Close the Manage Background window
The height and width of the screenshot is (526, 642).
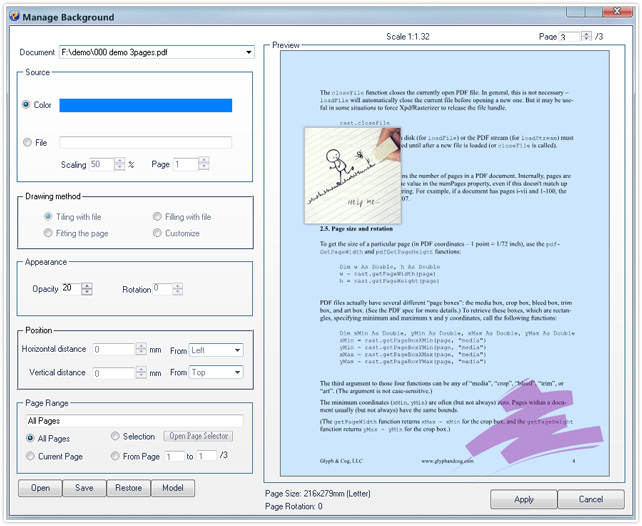click(x=617, y=11)
